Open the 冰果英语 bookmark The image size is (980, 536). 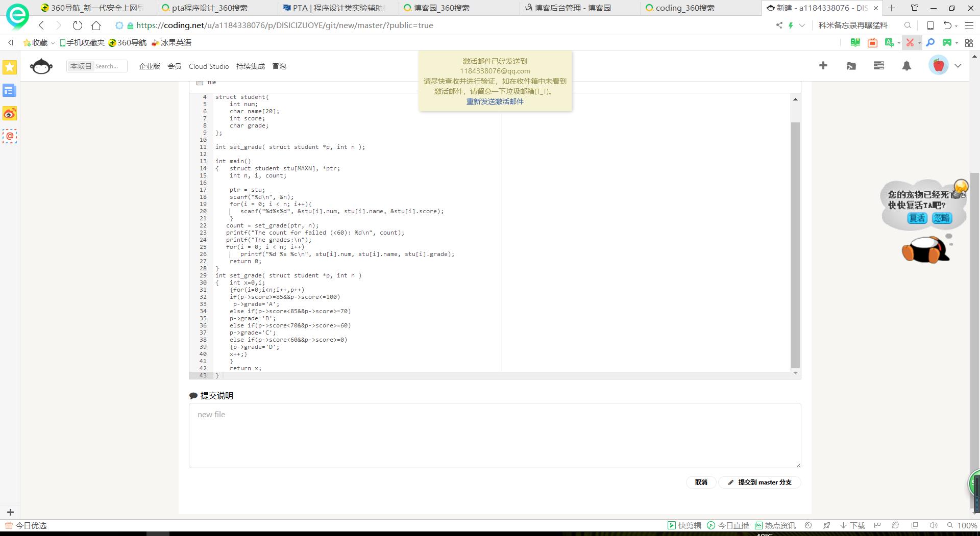[171, 43]
